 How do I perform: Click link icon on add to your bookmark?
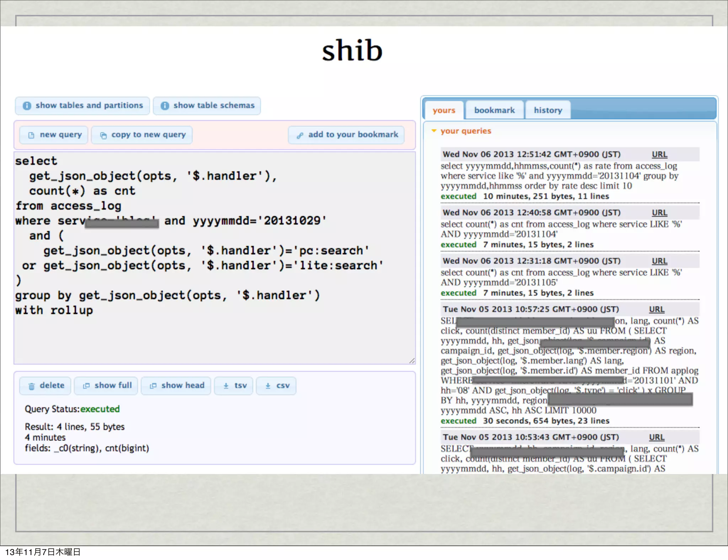point(300,135)
